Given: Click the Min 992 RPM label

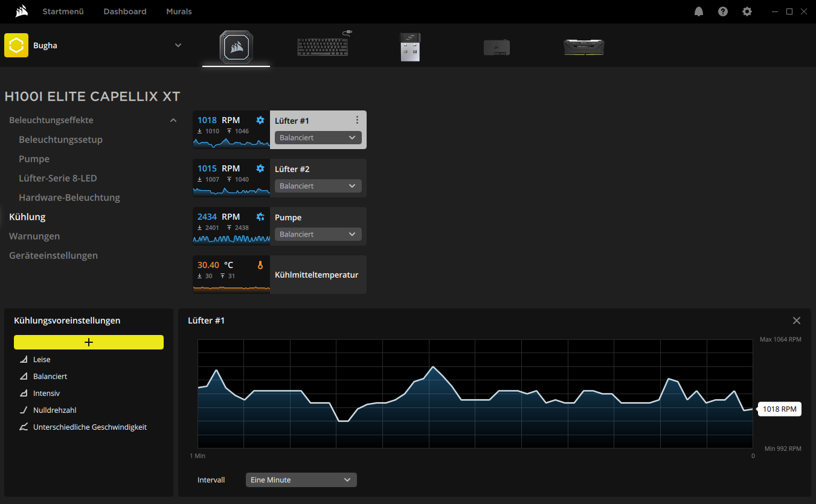Looking at the screenshot, I should pyautogui.click(x=783, y=448).
